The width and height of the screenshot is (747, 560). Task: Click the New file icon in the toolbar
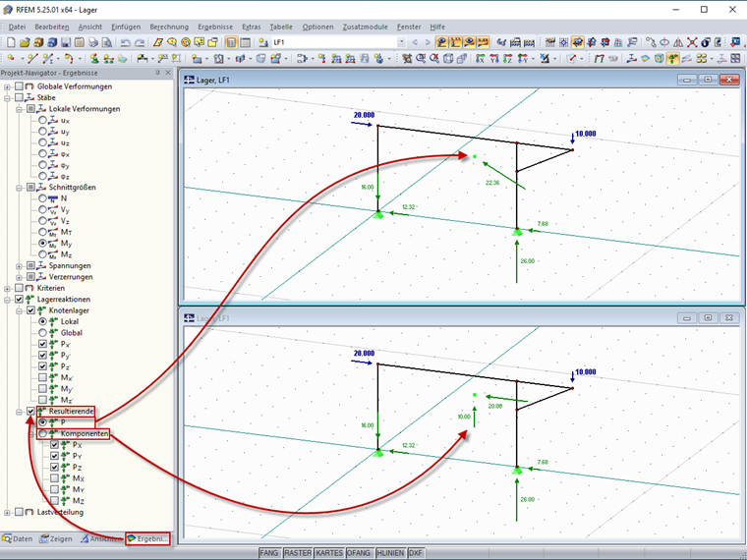tap(11, 42)
